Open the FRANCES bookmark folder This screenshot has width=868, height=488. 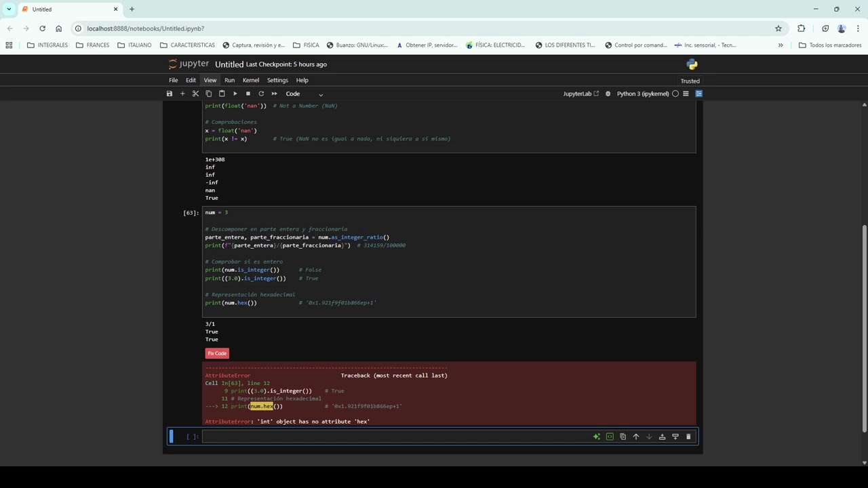(x=92, y=45)
